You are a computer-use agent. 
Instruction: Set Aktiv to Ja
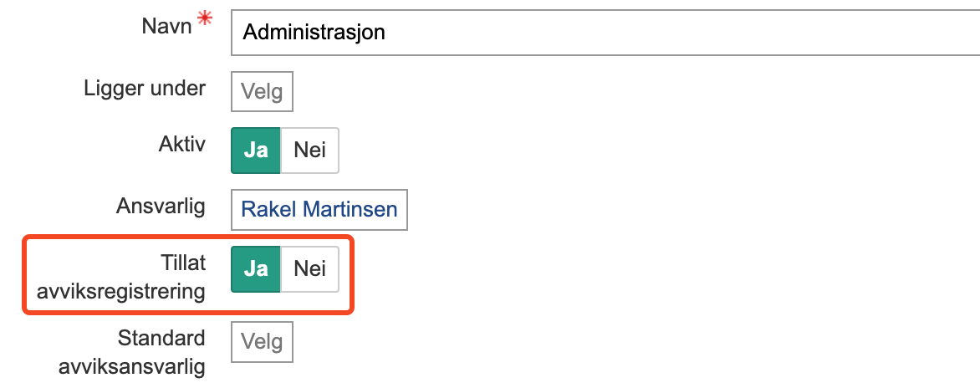tap(255, 151)
